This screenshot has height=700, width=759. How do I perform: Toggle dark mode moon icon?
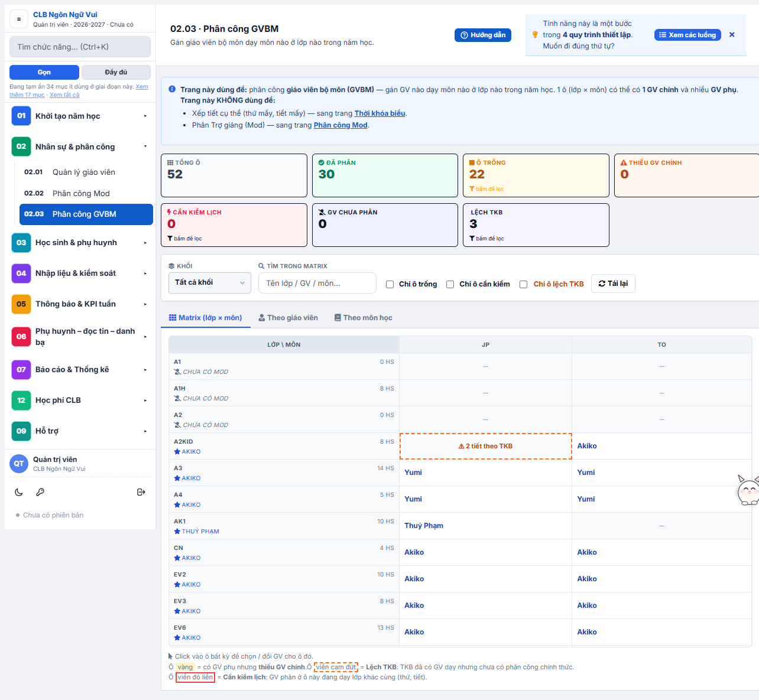coord(19,492)
